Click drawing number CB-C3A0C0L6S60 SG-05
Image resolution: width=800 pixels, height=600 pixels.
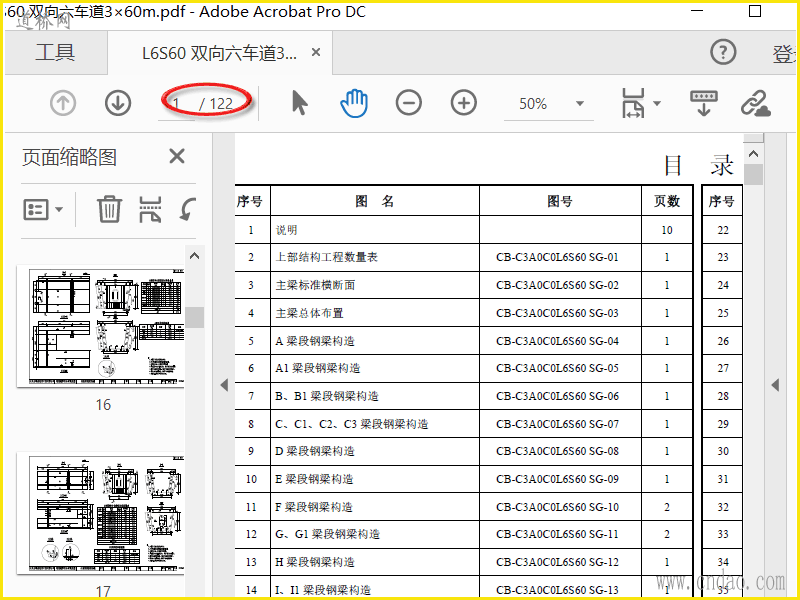tap(557, 368)
